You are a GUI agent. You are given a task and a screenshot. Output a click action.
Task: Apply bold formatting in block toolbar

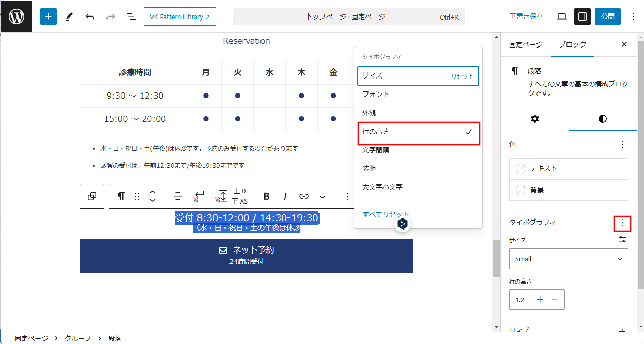267,196
